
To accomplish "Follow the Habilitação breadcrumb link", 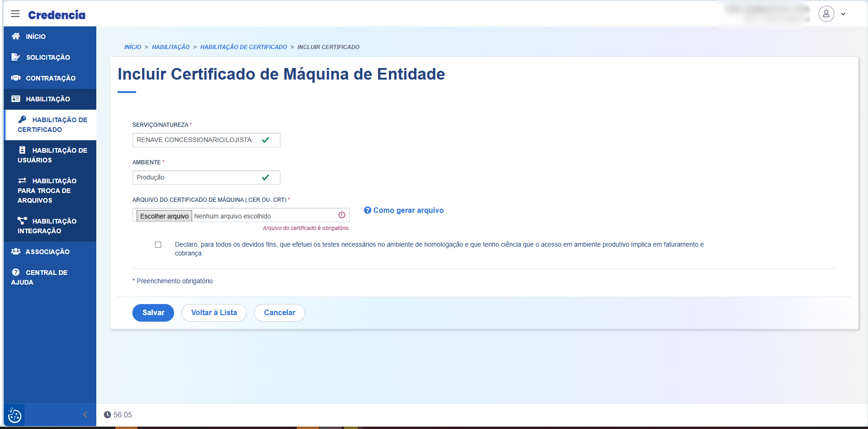I will pyautogui.click(x=171, y=47).
